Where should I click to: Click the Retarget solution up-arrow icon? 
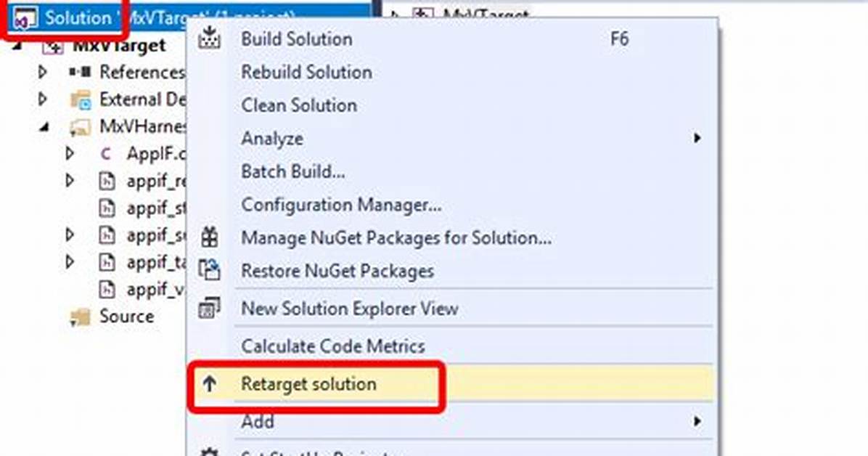tap(209, 383)
